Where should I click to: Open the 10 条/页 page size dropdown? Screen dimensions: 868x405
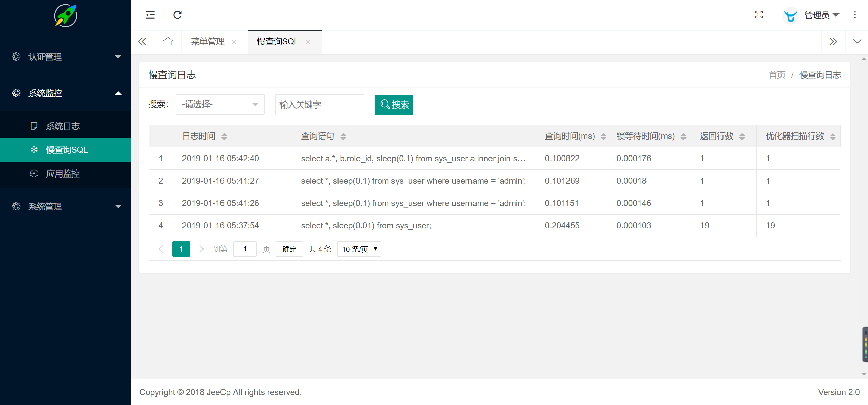coord(359,249)
